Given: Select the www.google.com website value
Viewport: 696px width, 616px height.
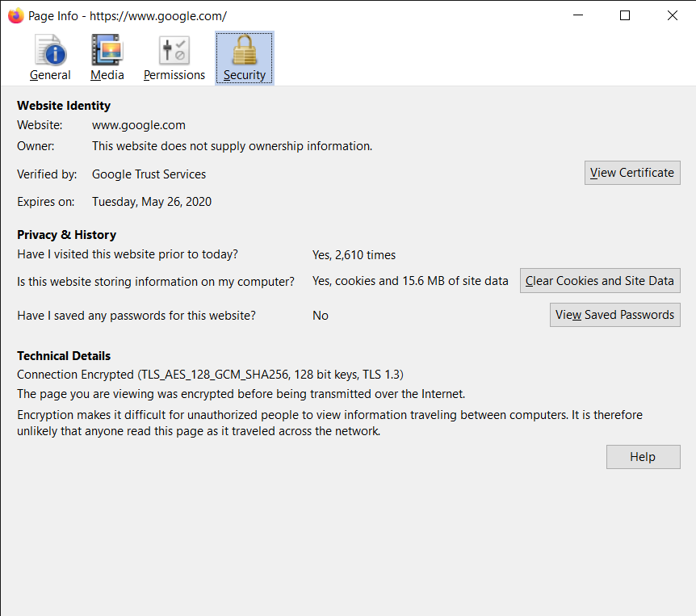Looking at the screenshot, I should click(139, 125).
